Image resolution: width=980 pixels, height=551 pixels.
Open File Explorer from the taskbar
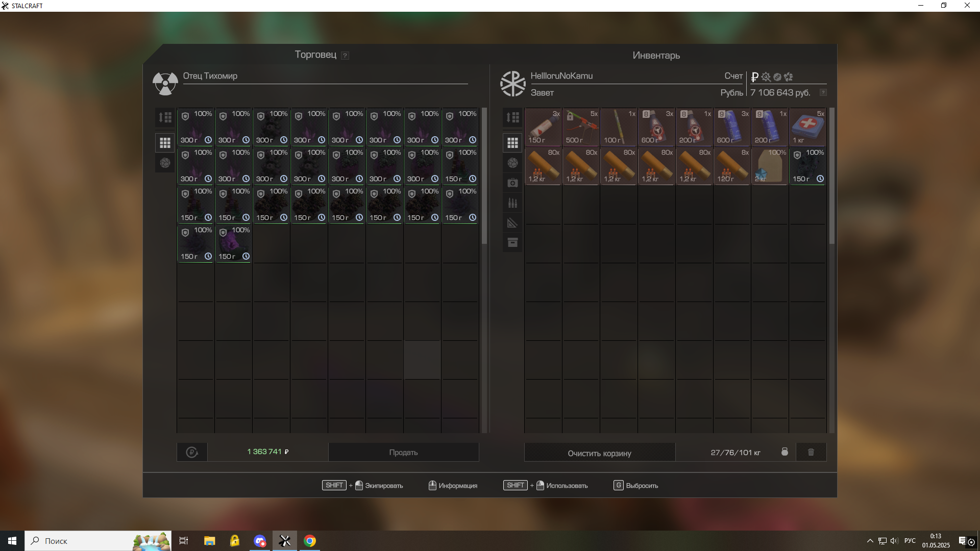(x=209, y=541)
